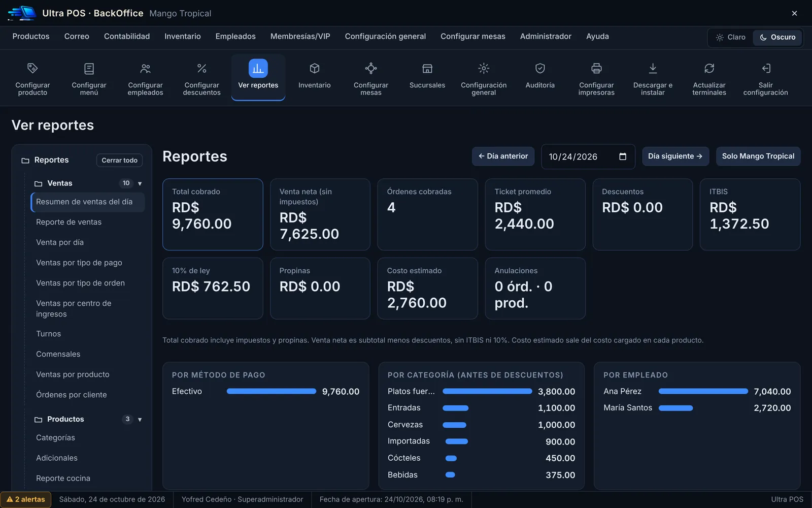Screen dimensions: 812x508
Task: Click the Día anterior button
Action: point(503,156)
